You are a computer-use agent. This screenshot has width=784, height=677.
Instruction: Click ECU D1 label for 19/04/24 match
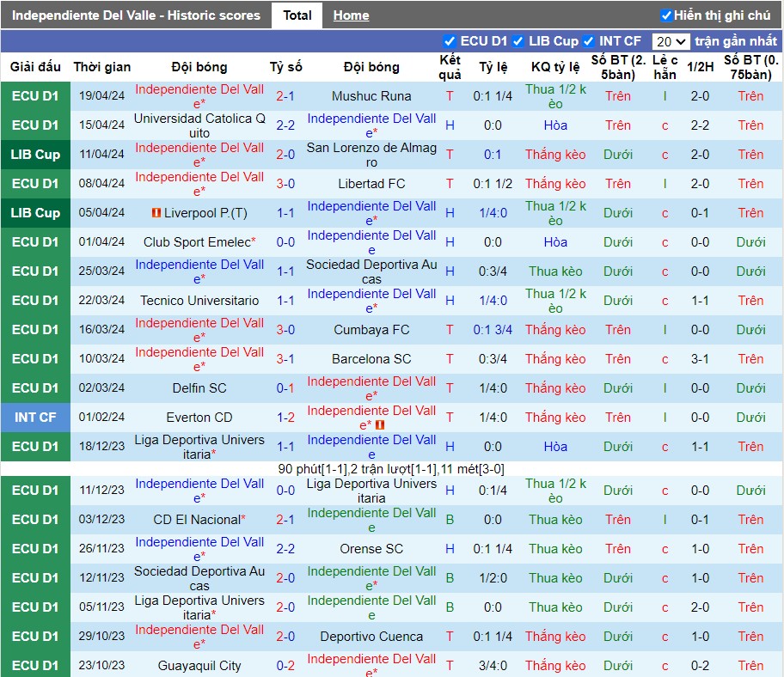[x=35, y=96]
